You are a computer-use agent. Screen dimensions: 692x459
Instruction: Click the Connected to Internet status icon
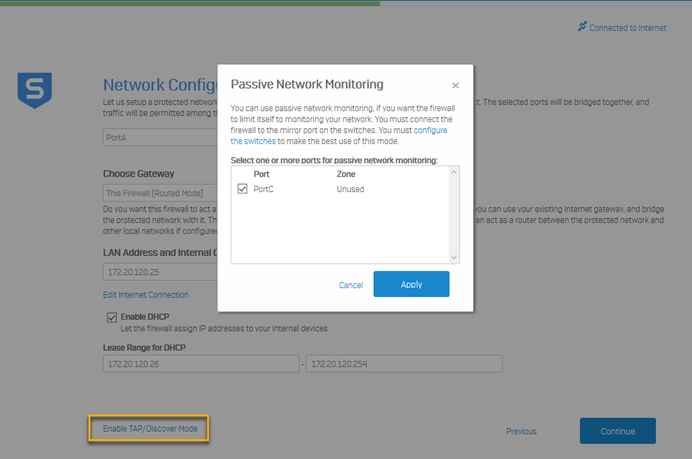tap(582, 27)
